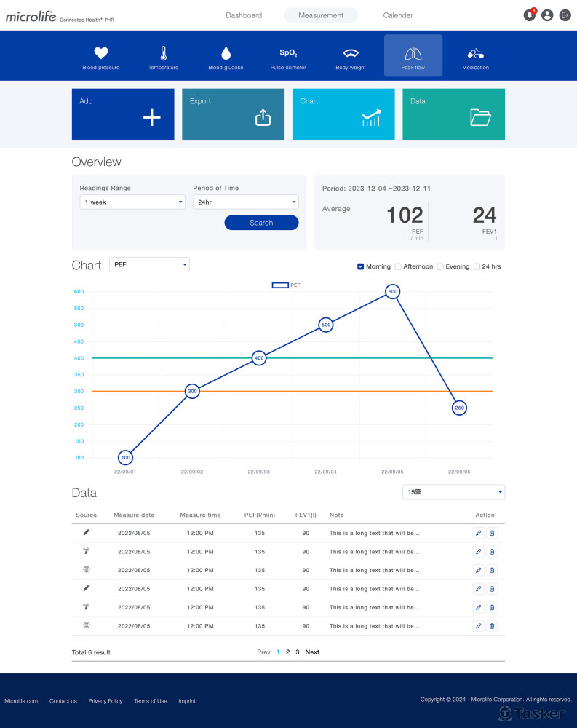Open the chart PEF type dropdown
Image resolution: width=577 pixels, height=728 pixels.
pyautogui.click(x=149, y=265)
